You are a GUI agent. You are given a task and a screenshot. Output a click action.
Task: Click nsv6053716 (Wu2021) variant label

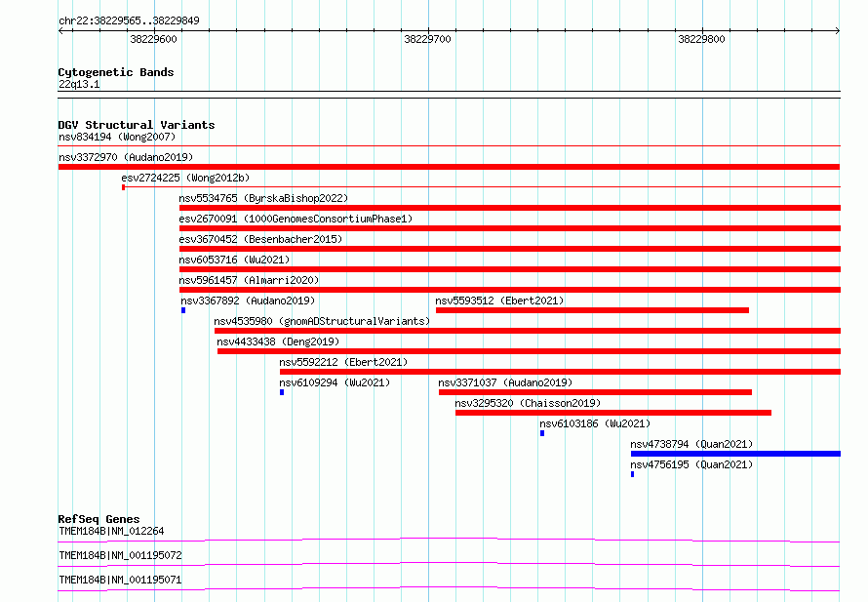(x=234, y=260)
